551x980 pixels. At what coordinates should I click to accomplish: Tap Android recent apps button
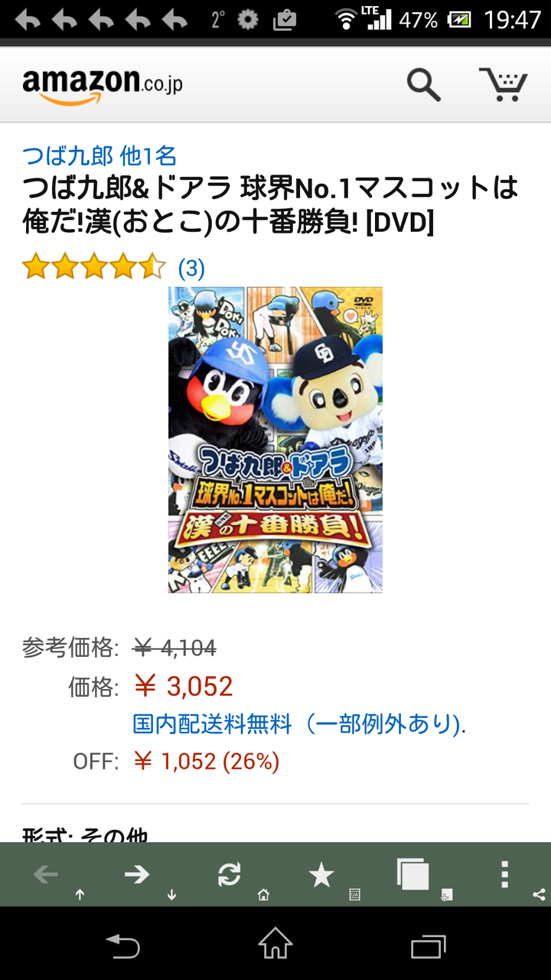[x=429, y=946]
